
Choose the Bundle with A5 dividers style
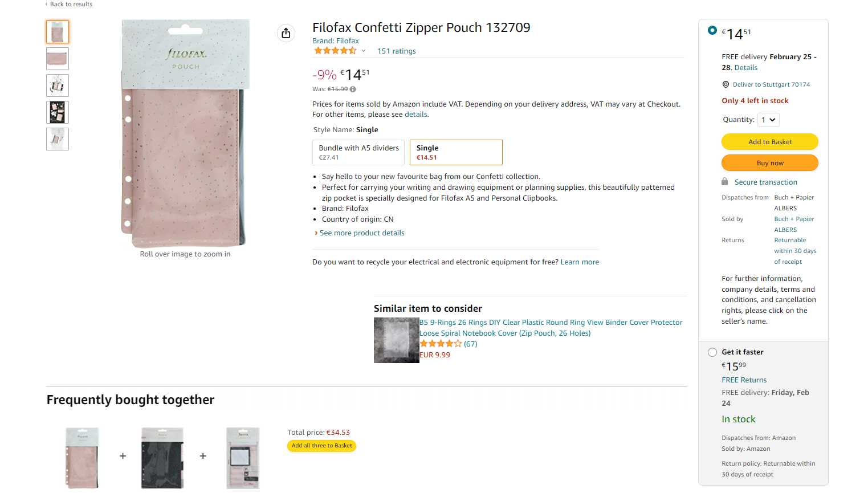[x=358, y=152]
